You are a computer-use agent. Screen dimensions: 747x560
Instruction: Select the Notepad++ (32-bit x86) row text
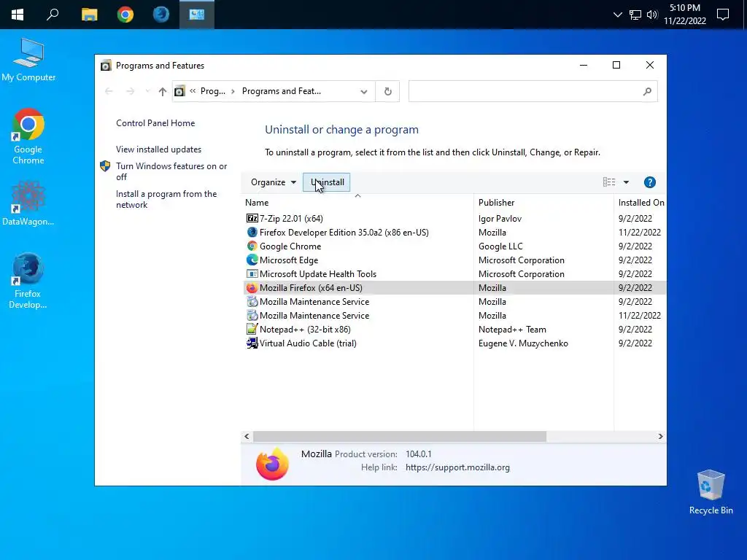tap(305, 329)
